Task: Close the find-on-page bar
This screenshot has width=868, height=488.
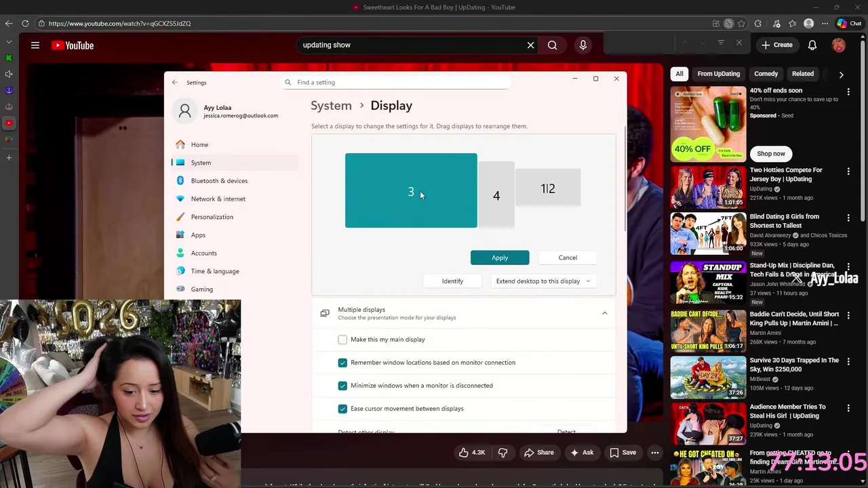Action: (x=739, y=43)
